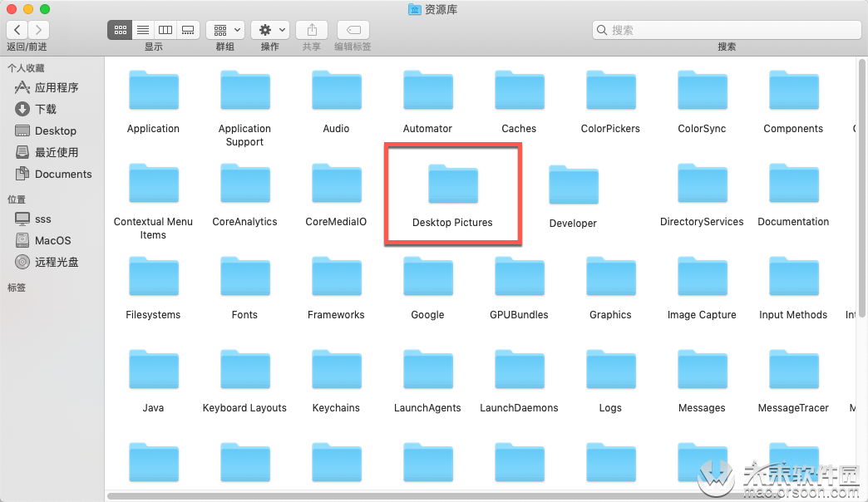Select the Developer folder
This screenshot has height=502, width=868.
coord(574,185)
